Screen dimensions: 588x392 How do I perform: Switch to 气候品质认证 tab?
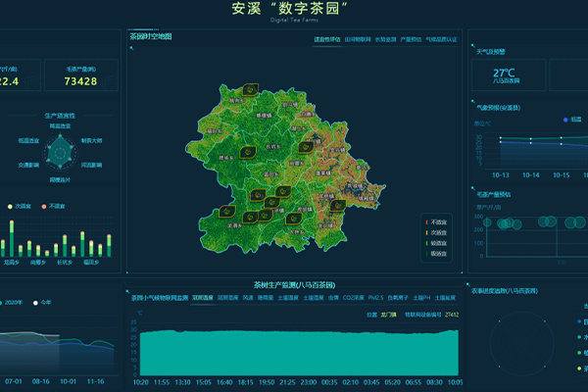(x=441, y=40)
